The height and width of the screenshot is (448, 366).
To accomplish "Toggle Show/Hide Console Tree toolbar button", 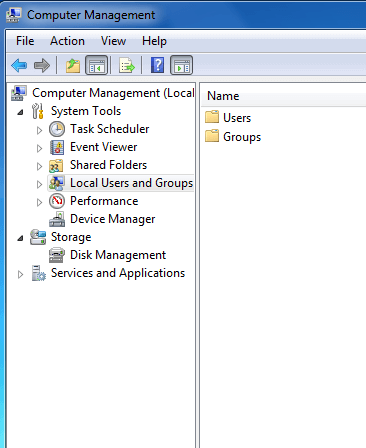I will (96, 65).
